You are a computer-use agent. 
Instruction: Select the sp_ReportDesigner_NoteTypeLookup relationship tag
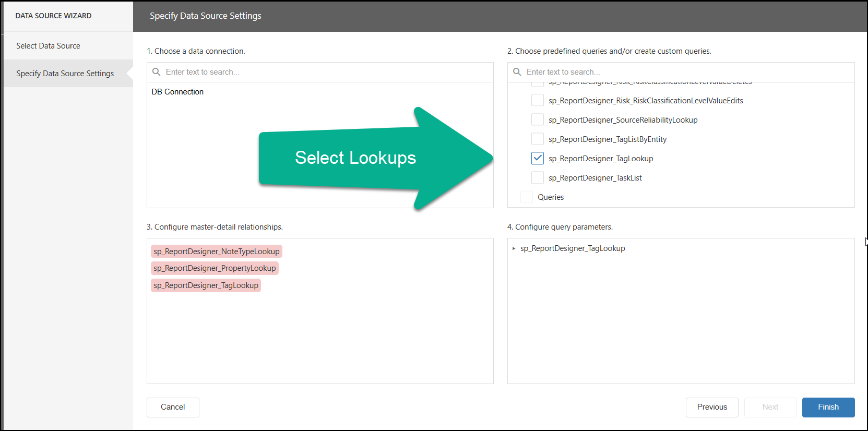(216, 252)
